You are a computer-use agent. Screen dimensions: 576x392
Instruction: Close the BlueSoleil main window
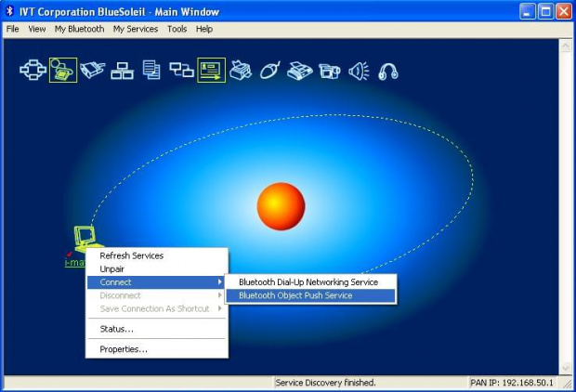(x=564, y=11)
